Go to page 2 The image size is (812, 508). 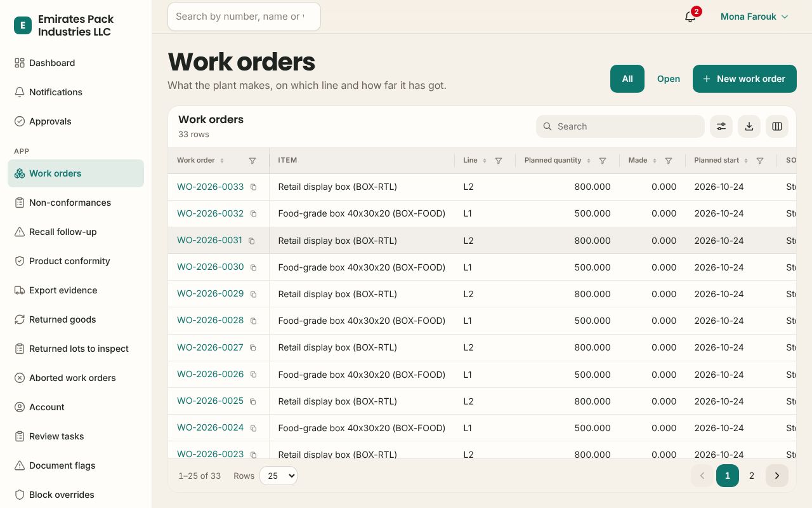coord(752,476)
